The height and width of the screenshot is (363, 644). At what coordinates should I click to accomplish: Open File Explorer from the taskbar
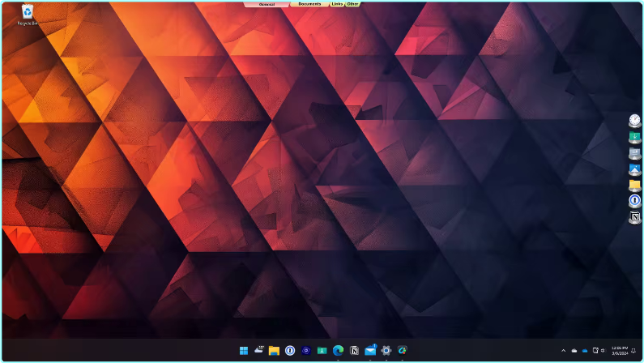click(x=274, y=350)
